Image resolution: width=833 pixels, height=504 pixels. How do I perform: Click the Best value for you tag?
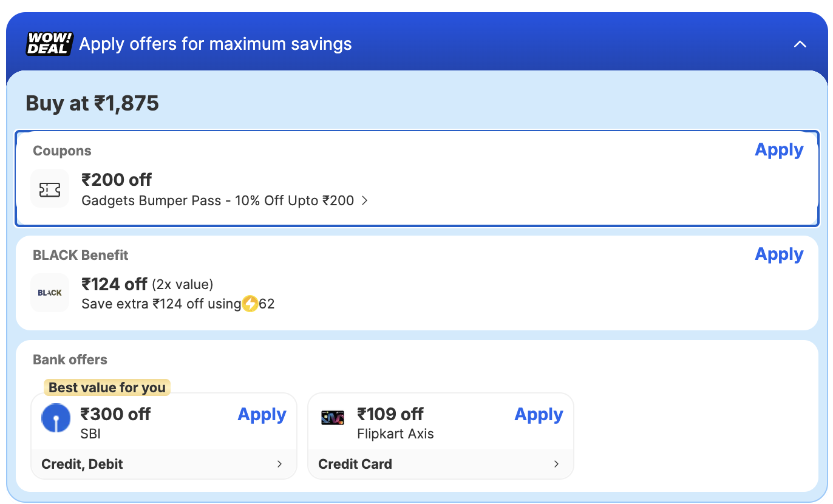[107, 387]
